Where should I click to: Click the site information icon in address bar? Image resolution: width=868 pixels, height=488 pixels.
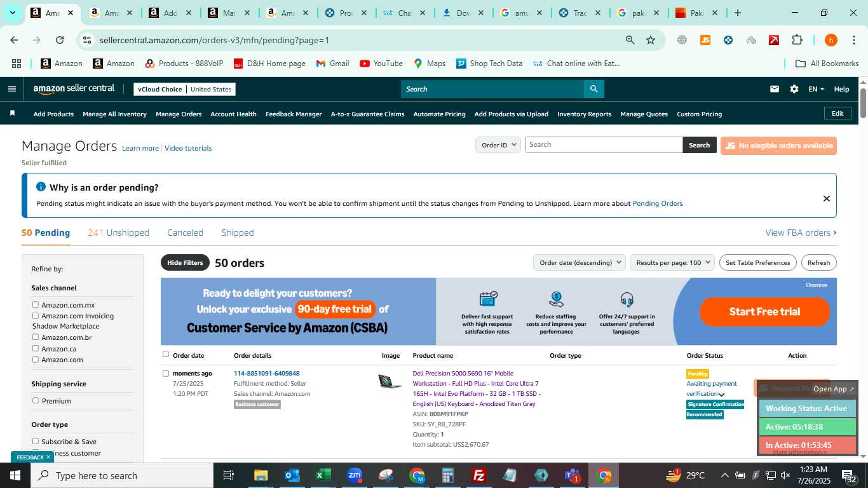click(87, 40)
